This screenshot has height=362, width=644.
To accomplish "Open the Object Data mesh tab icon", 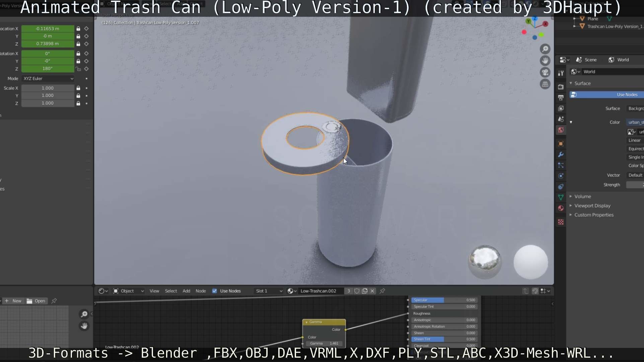I will [561, 197].
